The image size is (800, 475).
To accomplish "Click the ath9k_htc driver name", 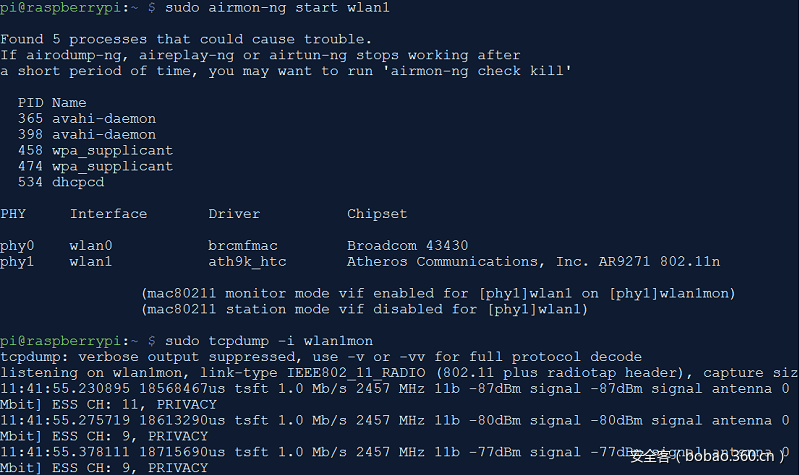I will 243,262.
